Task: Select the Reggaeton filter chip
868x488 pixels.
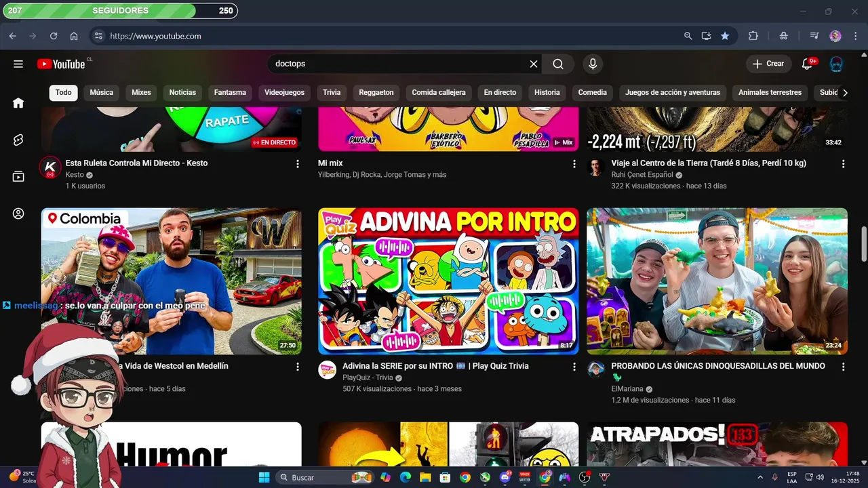Action: point(376,93)
